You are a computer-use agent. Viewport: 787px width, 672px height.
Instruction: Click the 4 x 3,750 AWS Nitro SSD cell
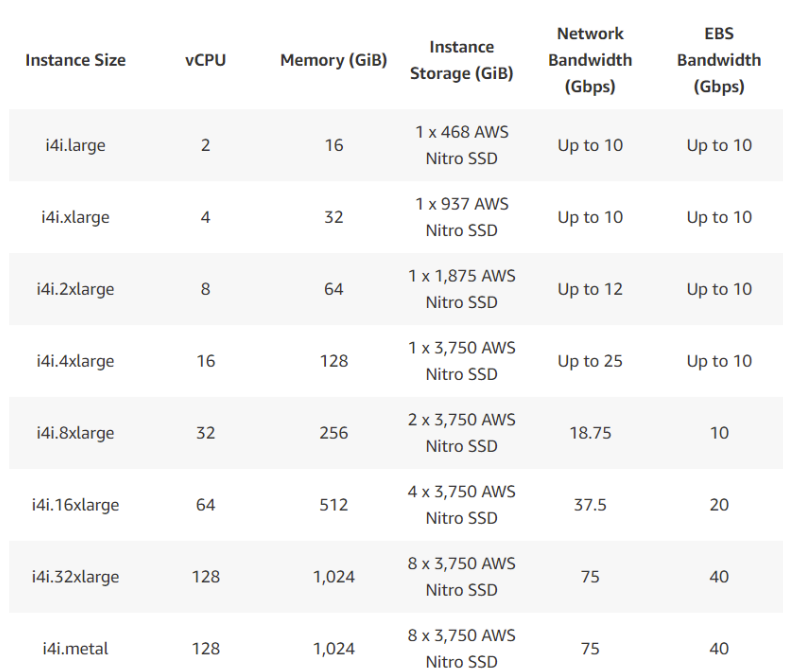[462, 504]
